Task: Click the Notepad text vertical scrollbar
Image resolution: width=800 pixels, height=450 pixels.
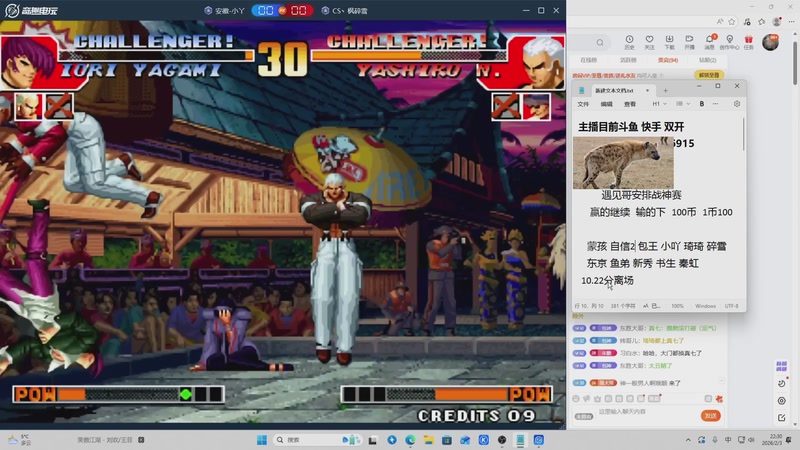Action: [x=743, y=134]
